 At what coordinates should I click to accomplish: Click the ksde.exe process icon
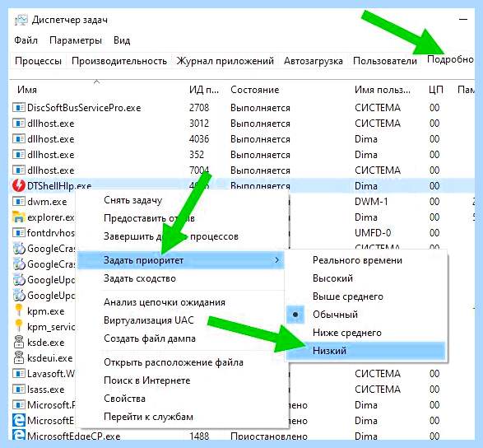coord(18,342)
